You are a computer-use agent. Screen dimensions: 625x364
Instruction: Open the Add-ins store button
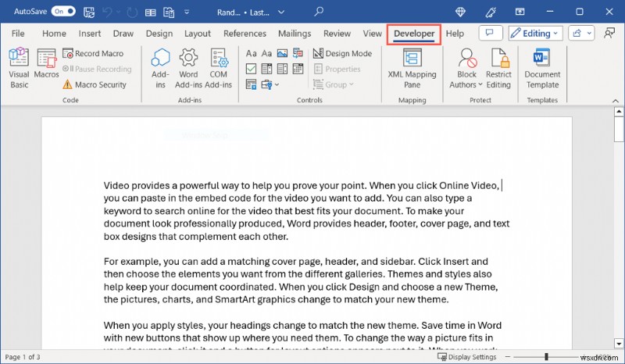point(160,68)
